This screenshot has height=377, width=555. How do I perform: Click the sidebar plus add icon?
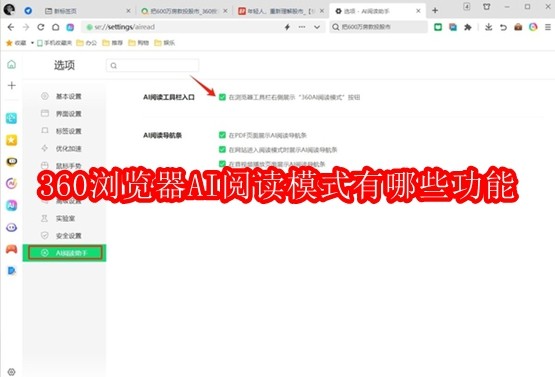(x=11, y=85)
